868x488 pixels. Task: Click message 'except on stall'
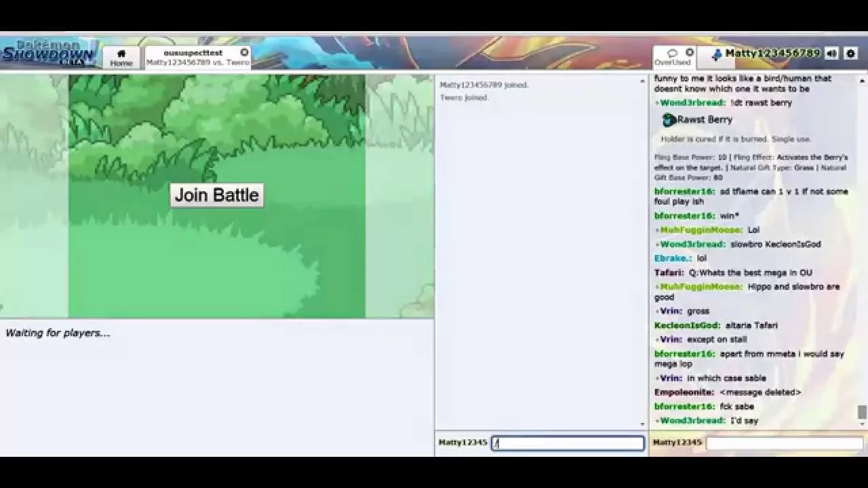click(717, 340)
